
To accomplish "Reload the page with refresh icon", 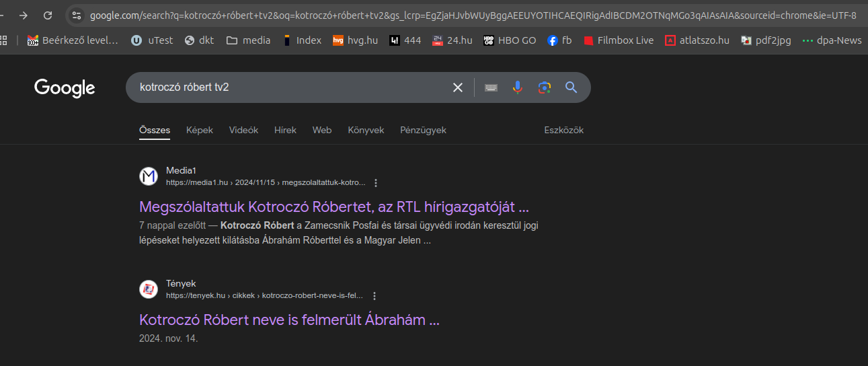I will [48, 15].
